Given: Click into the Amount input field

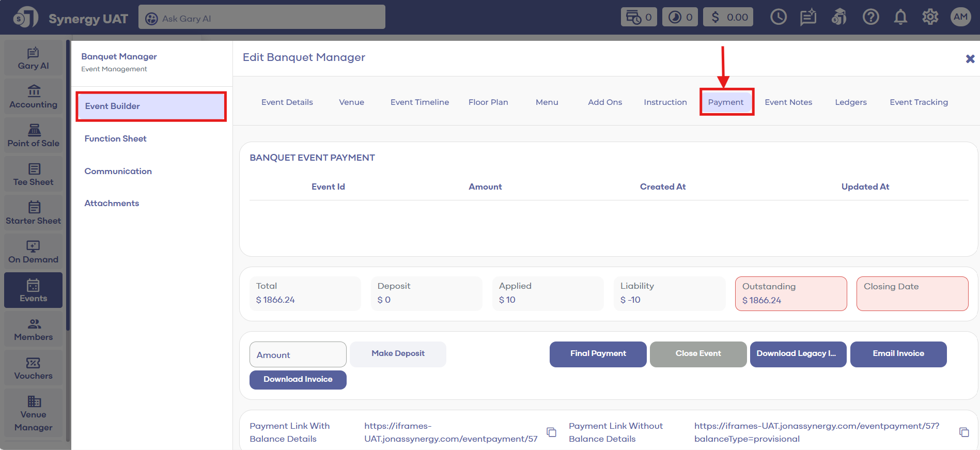Looking at the screenshot, I should pyautogui.click(x=298, y=355).
